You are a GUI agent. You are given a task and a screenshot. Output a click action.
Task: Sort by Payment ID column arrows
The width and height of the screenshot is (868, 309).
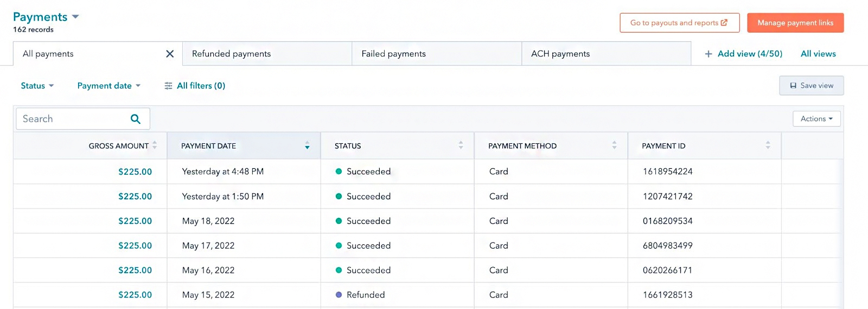coord(768,145)
